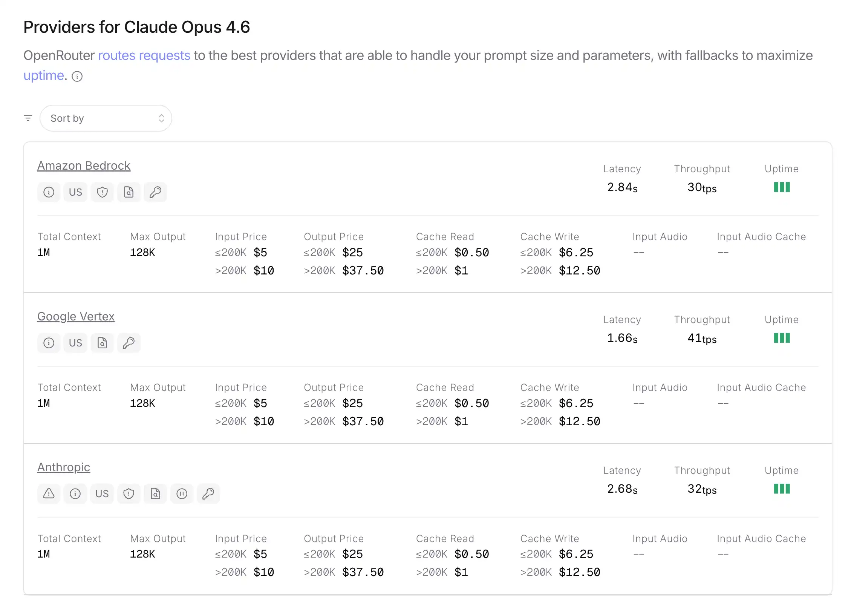Open the Sort by dropdown
854x616 pixels.
(x=106, y=118)
